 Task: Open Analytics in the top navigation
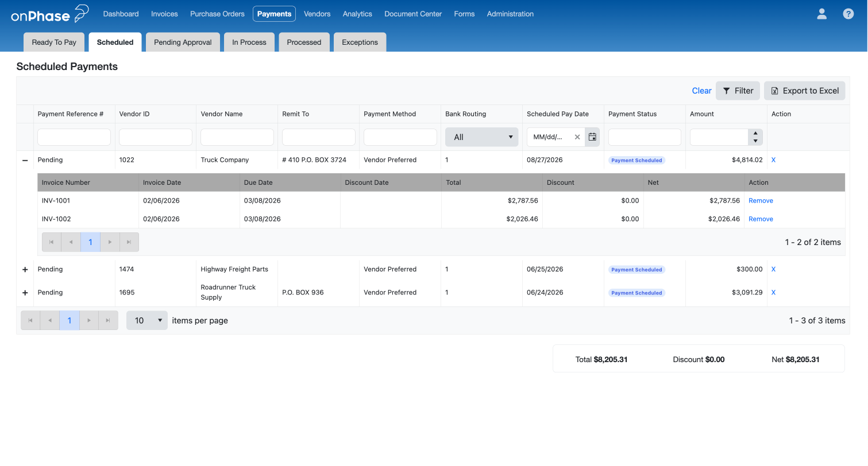[x=357, y=14]
